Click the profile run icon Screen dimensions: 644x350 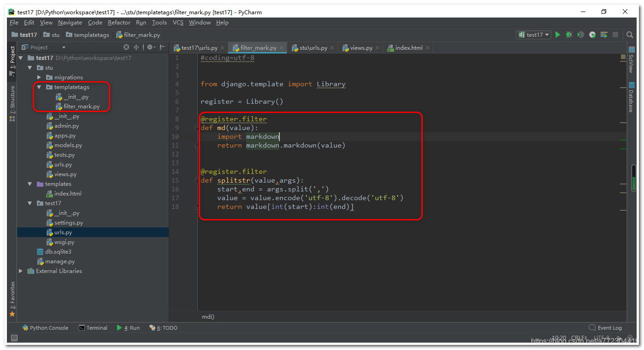coord(592,35)
